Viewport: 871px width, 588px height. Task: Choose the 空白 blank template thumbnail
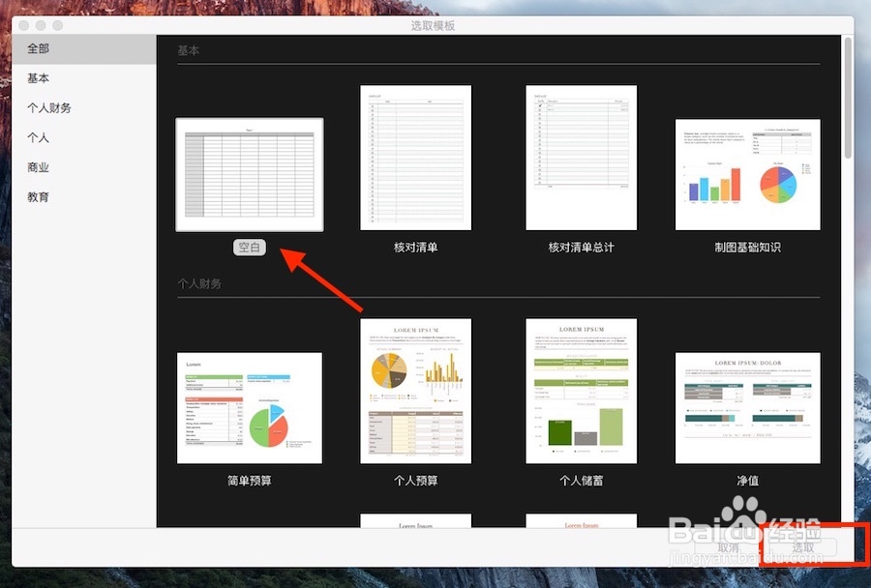(250, 174)
